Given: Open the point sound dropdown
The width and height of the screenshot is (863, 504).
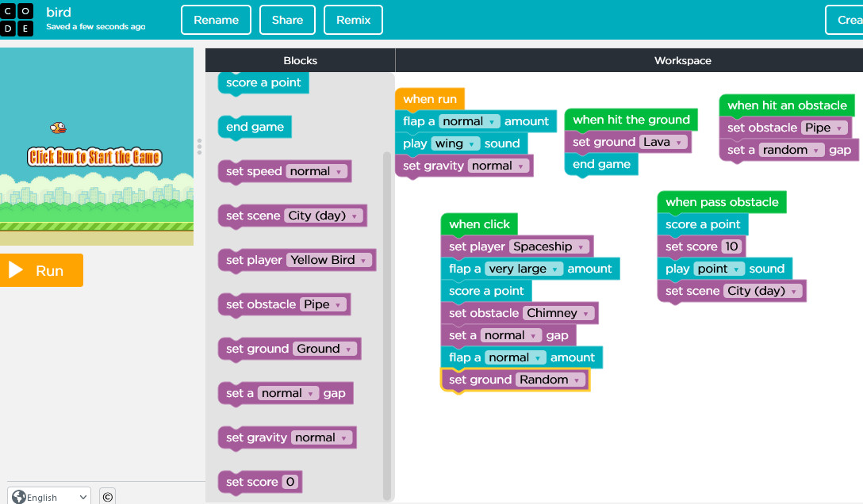Looking at the screenshot, I should coord(719,269).
